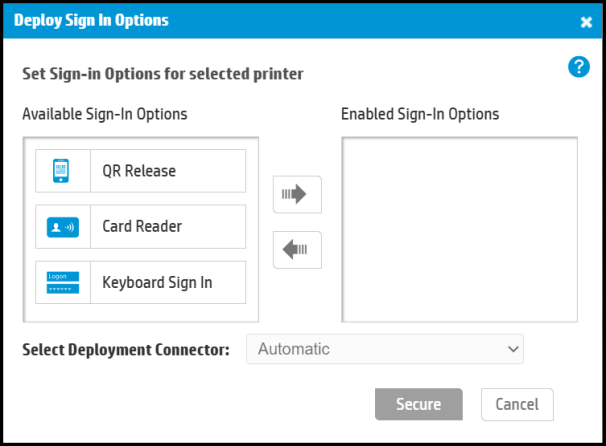This screenshot has height=446, width=606.
Task: Click the QR Release phone icon
Action: 62,171
